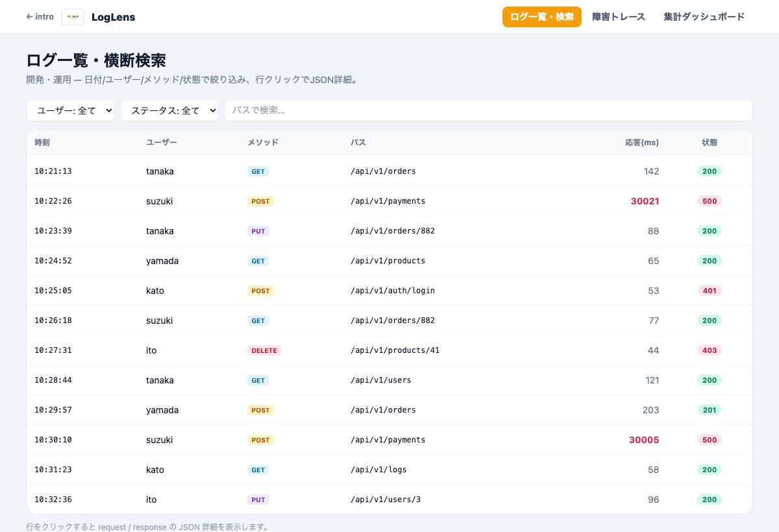Click the POST badge on auth/login row
Viewport: 779px width, 532px height.
pos(260,291)
